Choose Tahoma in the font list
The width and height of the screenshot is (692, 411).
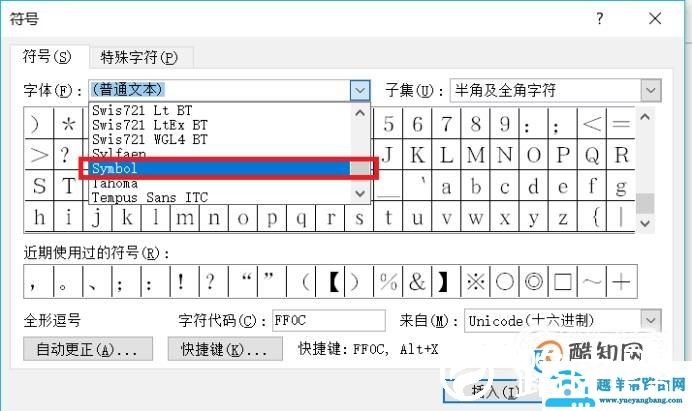pos(221,183)
